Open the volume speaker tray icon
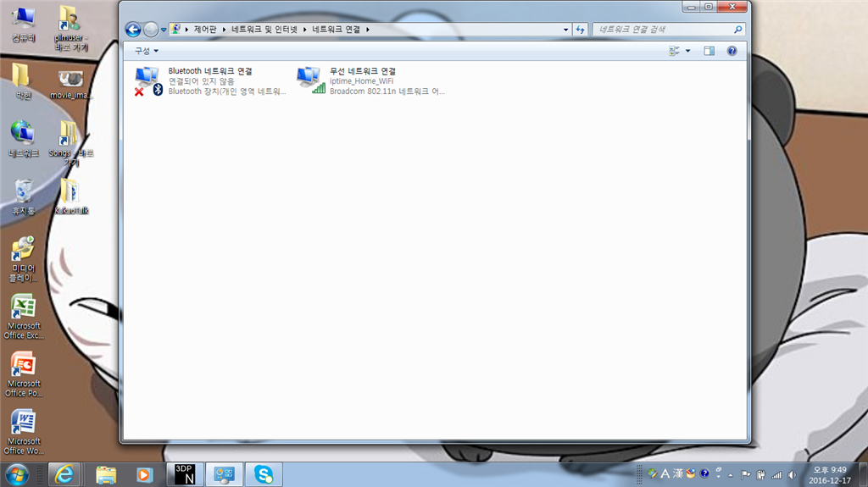This screenshot has width=868, height=487. click(793, 475)
